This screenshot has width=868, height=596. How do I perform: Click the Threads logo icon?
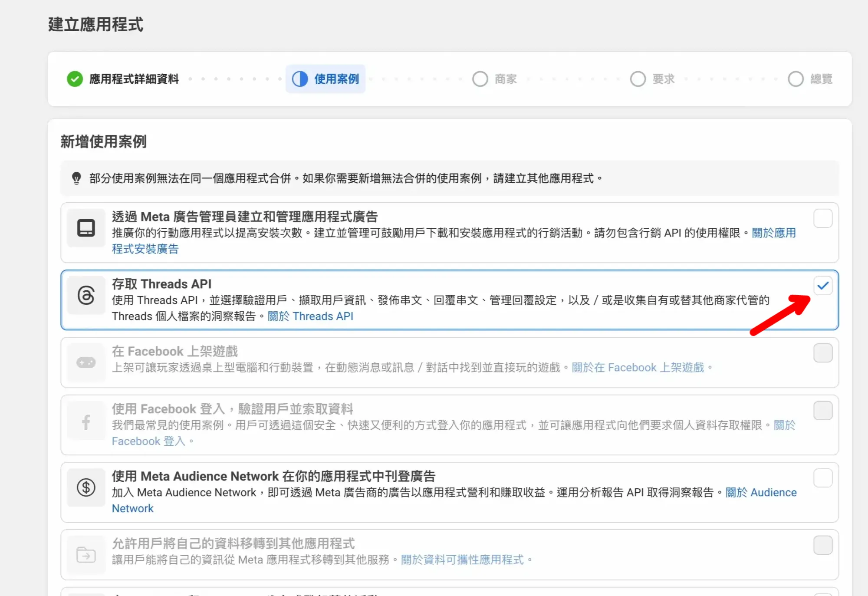pos(86,295)
